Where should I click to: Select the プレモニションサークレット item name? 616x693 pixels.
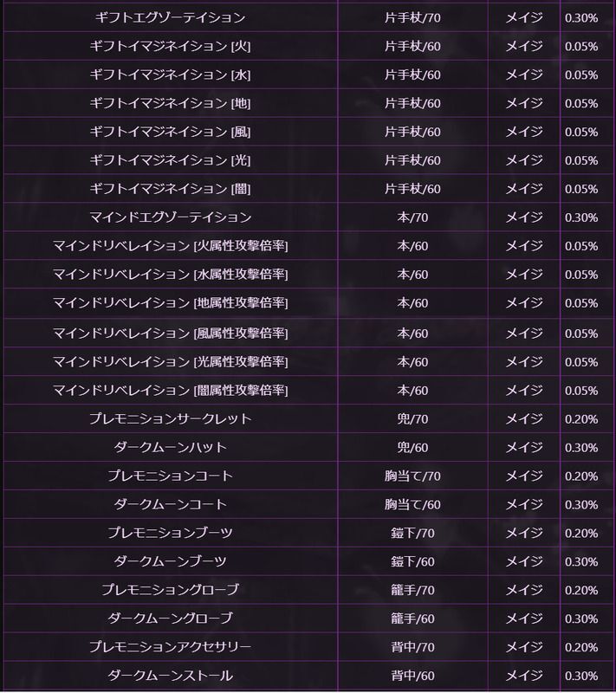171,418
